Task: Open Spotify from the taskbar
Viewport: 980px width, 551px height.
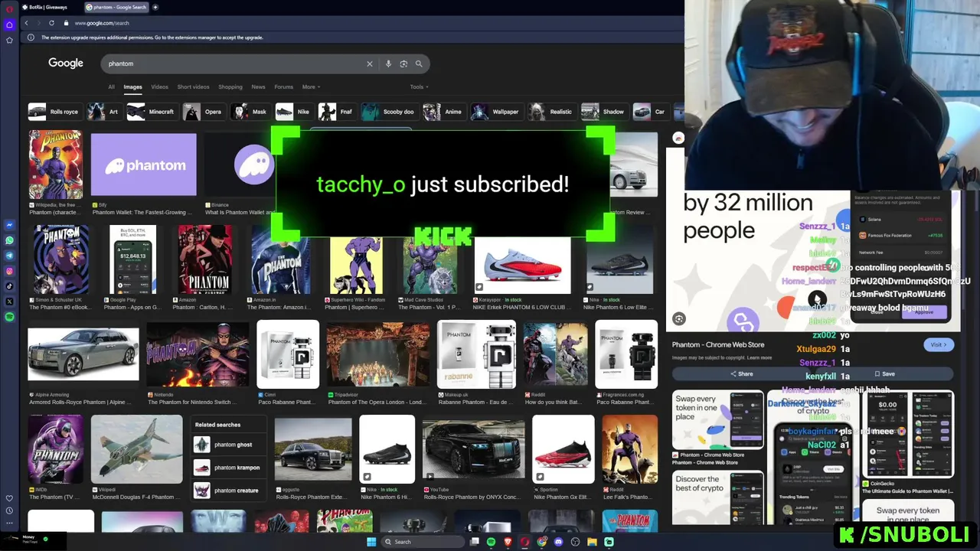Action: (491, 542)
